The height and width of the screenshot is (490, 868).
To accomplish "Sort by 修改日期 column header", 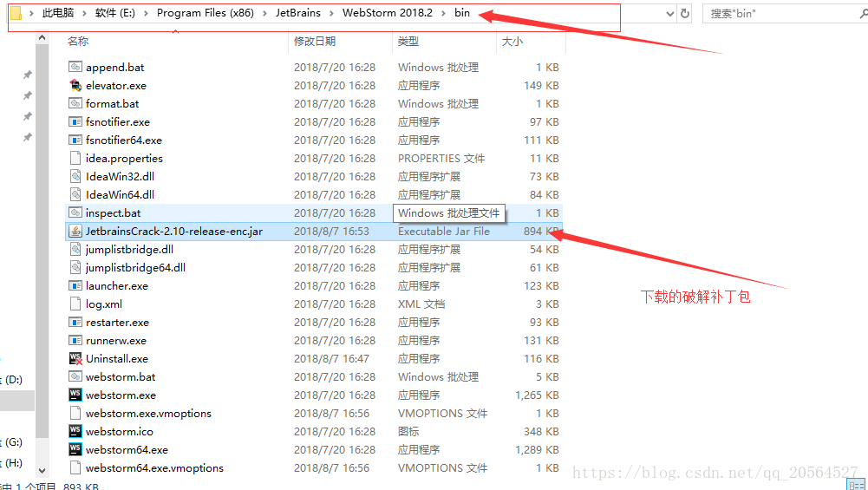I will pos(315,41).
